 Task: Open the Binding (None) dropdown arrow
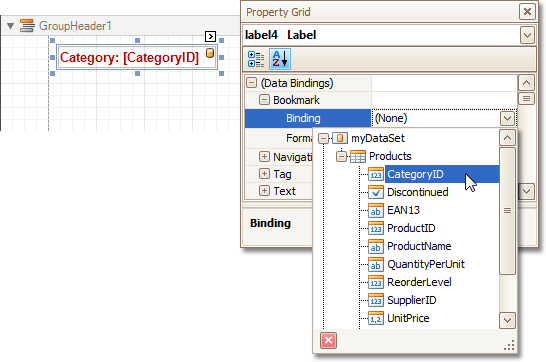507,118
